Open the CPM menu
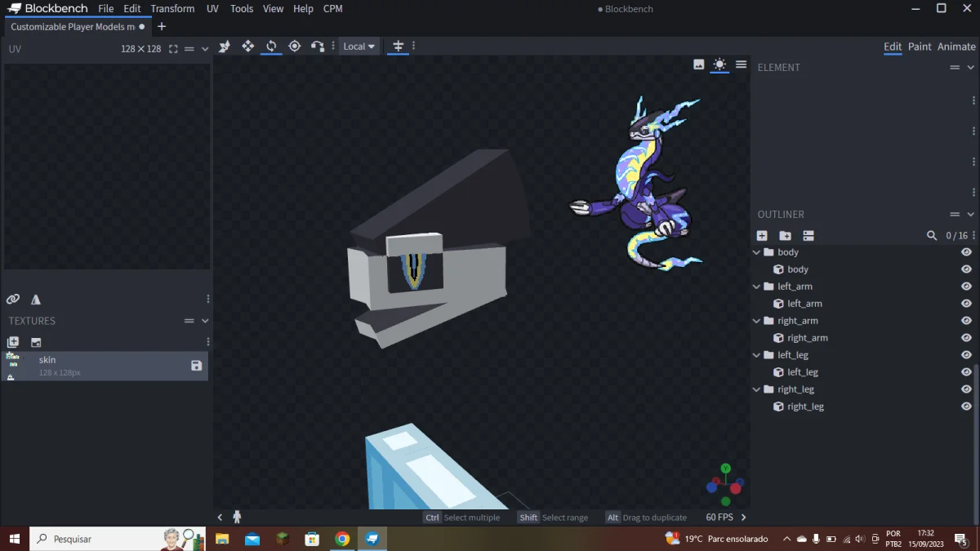980x551 pixels. pyautogui.click(x=332, y=9)
